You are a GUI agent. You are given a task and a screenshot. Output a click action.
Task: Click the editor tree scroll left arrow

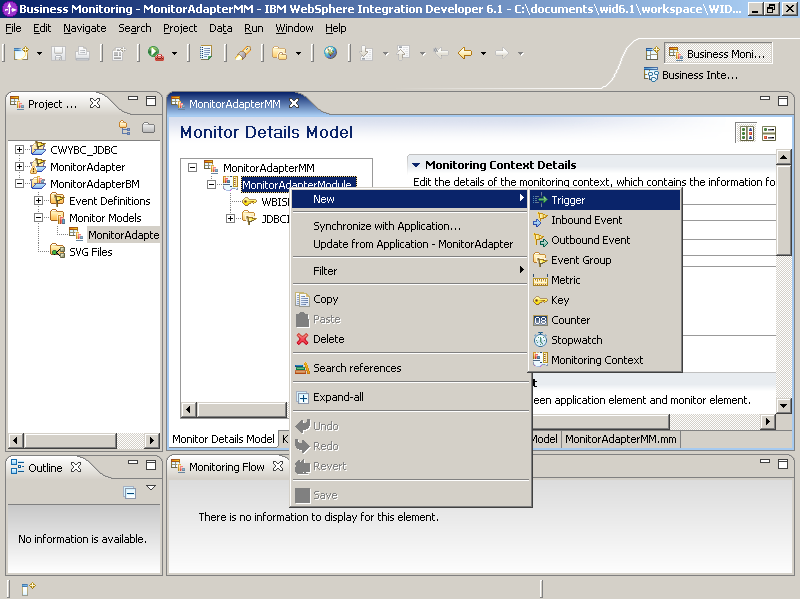(189, 409)
